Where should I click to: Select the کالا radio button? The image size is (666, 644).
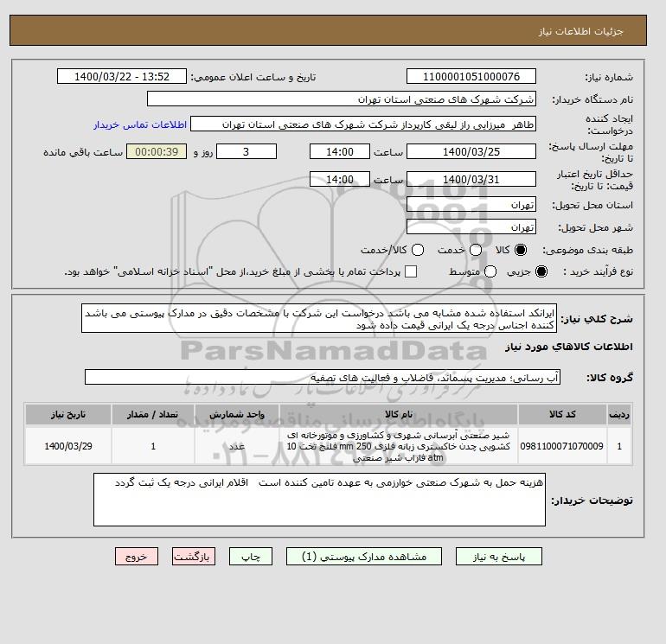pyautogui.click(x=521, y=250)
